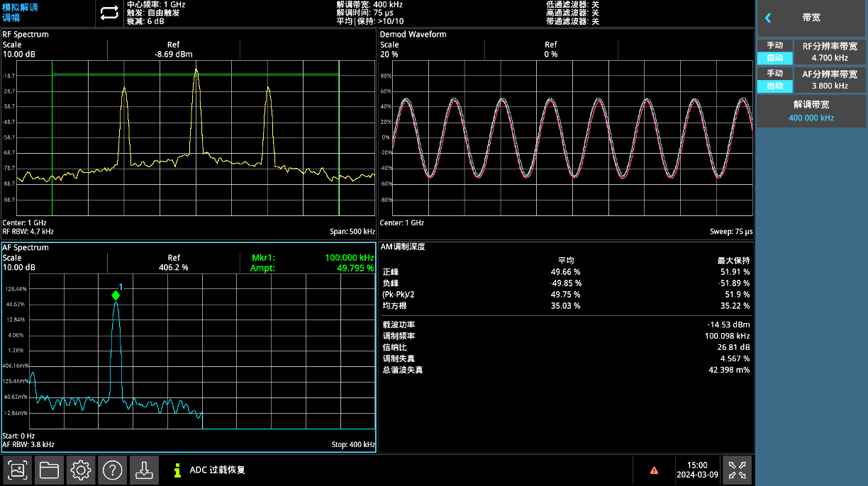Click the ADC 过载恢复 status message
The width and height of the screenshot is (868, 486).
pos(217,470)
